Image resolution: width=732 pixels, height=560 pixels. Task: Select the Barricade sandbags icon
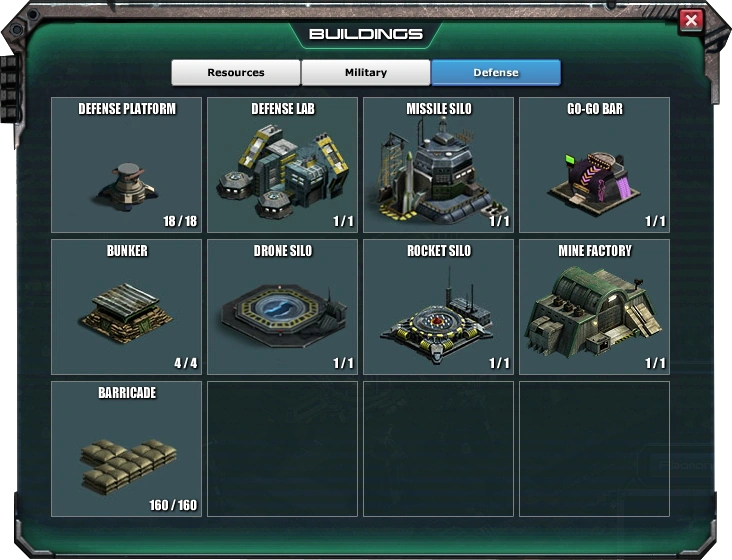[x=129, y=467]
